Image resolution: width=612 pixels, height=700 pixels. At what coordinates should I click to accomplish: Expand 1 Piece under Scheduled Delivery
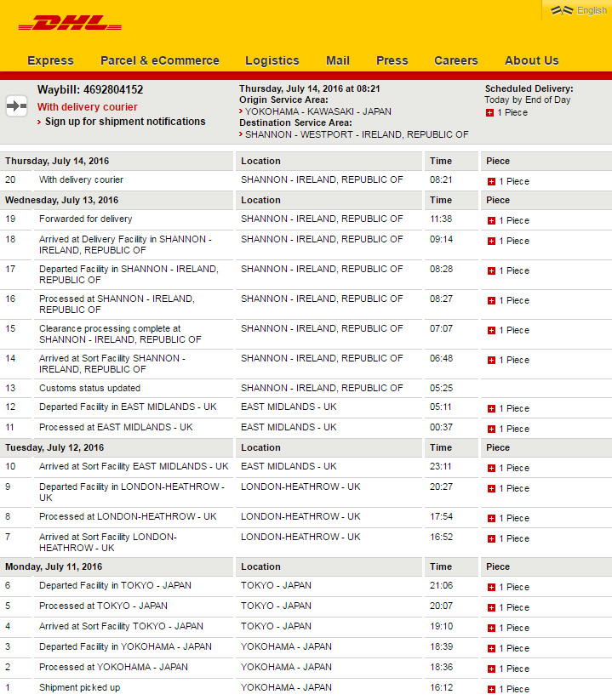pyautogui.click(x=490, y=113)
